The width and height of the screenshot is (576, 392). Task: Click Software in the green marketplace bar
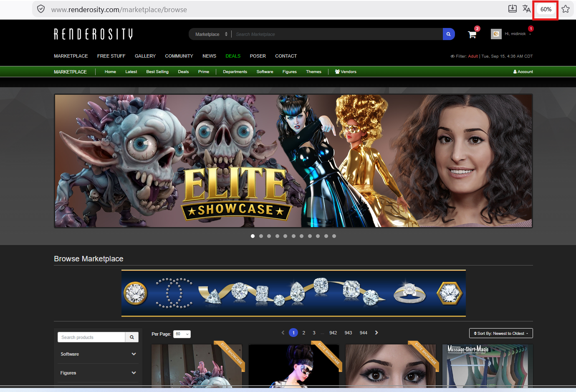point(265,72)
